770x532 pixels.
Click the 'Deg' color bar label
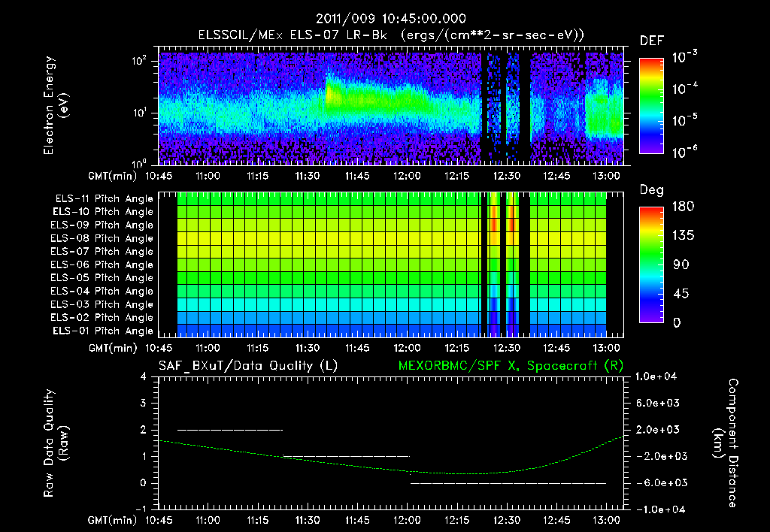[x=652, y=190]
